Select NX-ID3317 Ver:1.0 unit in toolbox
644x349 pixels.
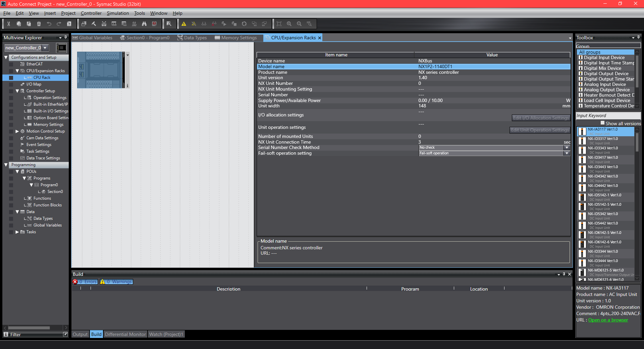click(605, 141)
